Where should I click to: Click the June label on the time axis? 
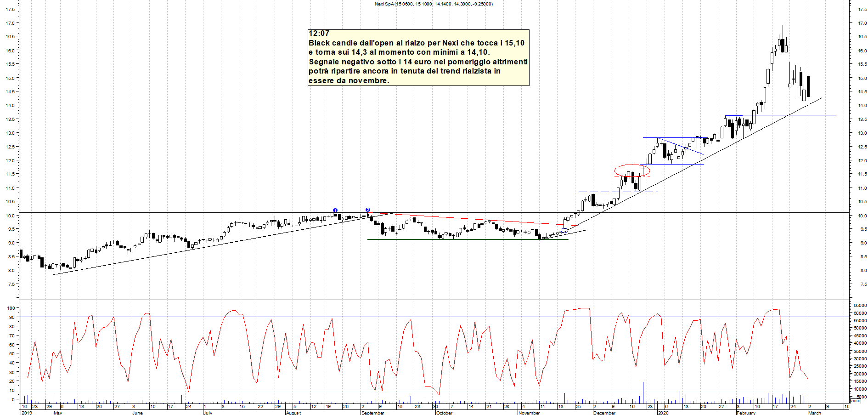[137, 413]
